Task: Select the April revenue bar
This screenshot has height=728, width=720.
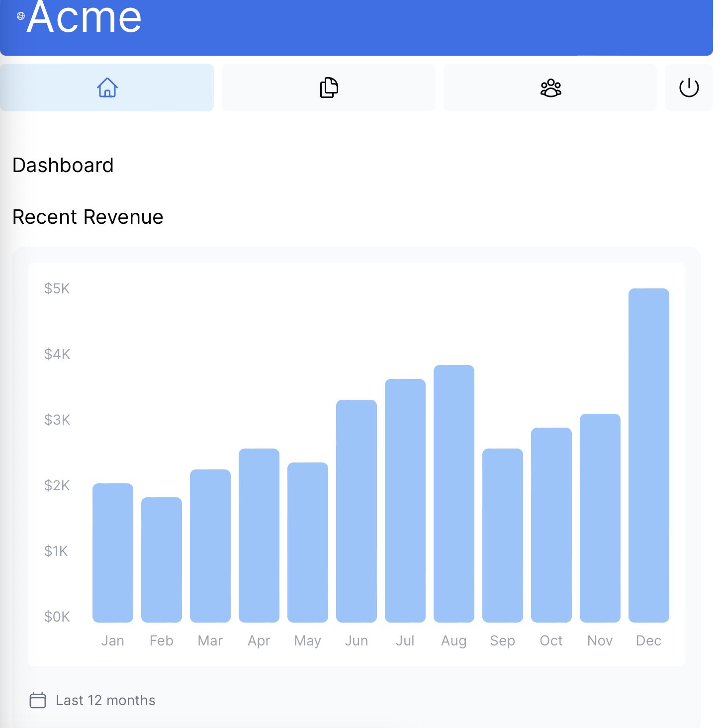Action: tap(259, 535)
